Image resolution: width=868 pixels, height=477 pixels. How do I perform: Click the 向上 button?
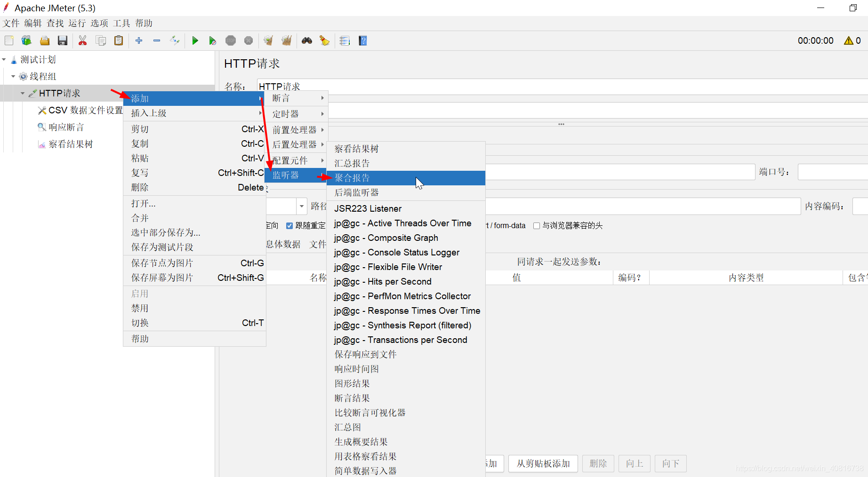635,463
